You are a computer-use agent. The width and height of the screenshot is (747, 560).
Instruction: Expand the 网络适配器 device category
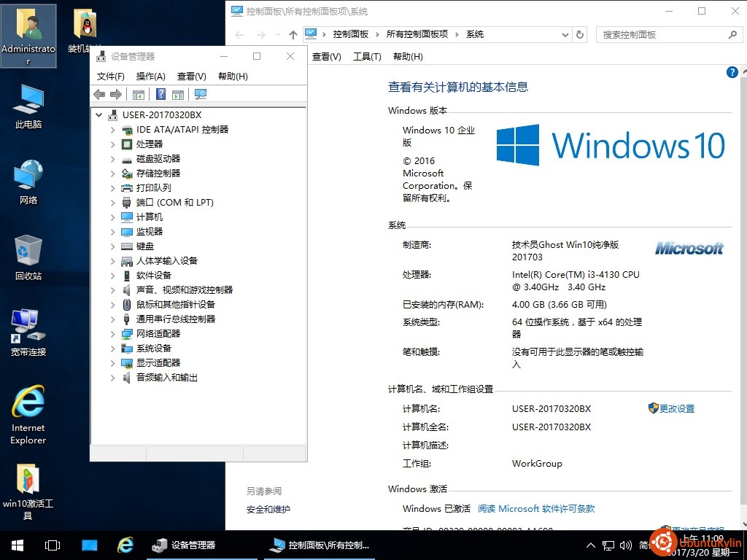coord(113,334)
